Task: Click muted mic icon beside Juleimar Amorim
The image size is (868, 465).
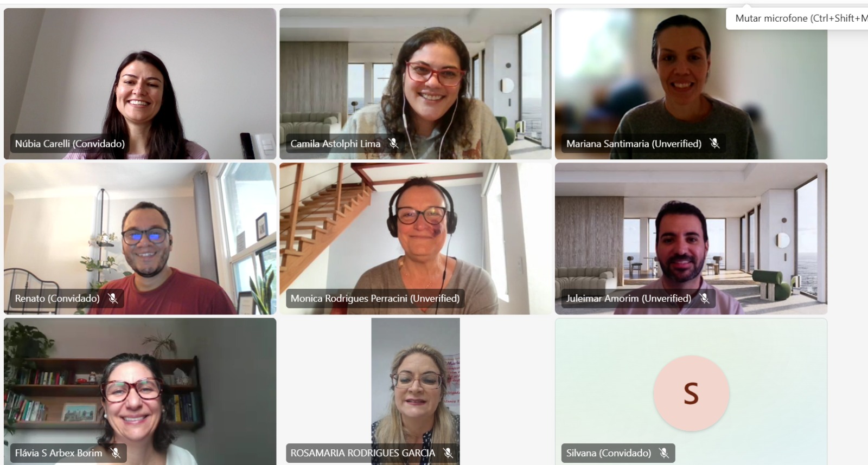Action: coord(705,298)
